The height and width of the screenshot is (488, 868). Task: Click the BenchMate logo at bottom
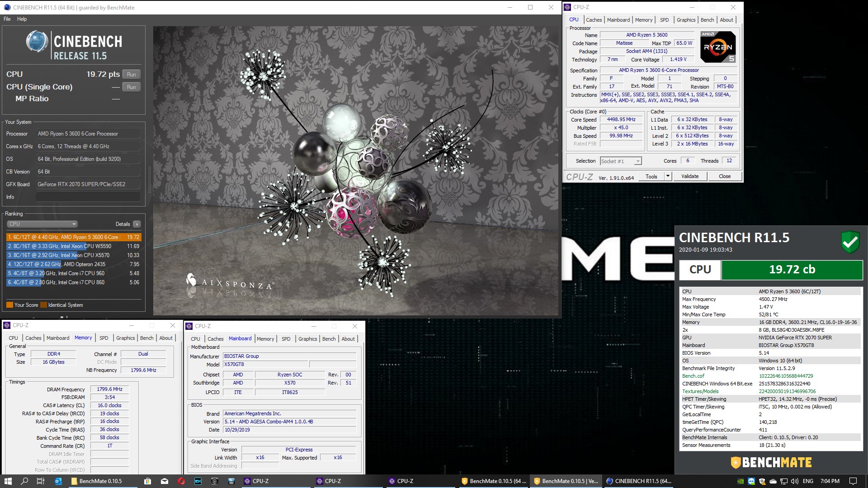coord(771,463)
